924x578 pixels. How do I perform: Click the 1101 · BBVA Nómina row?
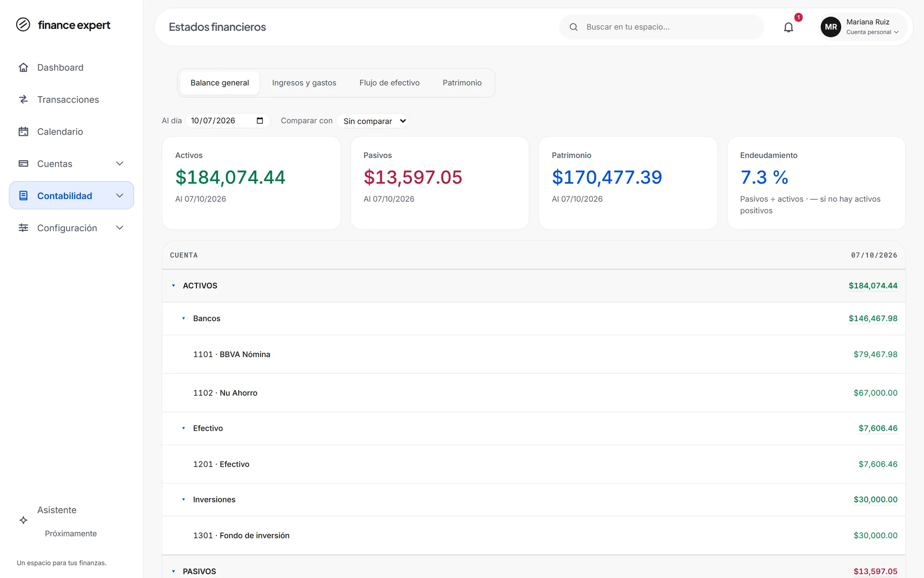[x=534, y=355]
